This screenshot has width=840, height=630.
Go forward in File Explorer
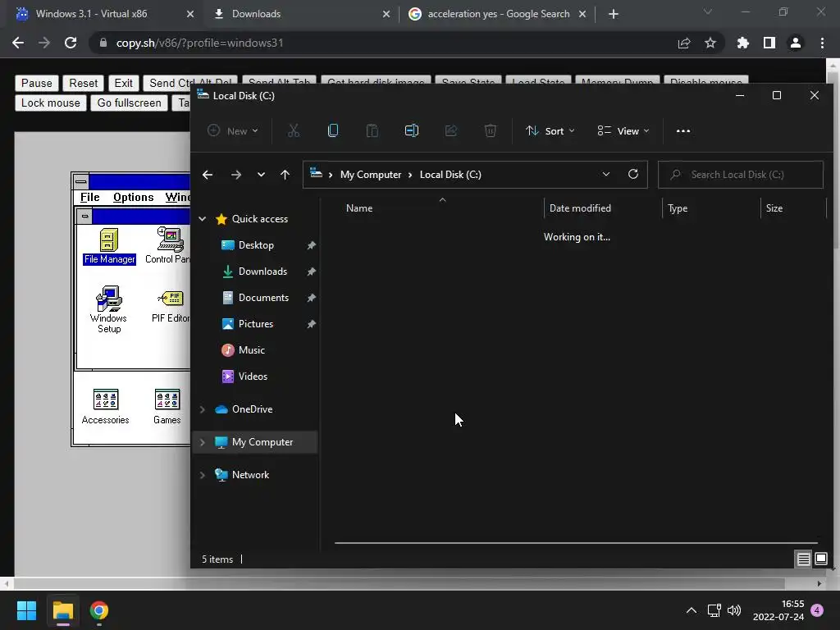point(235,175)
